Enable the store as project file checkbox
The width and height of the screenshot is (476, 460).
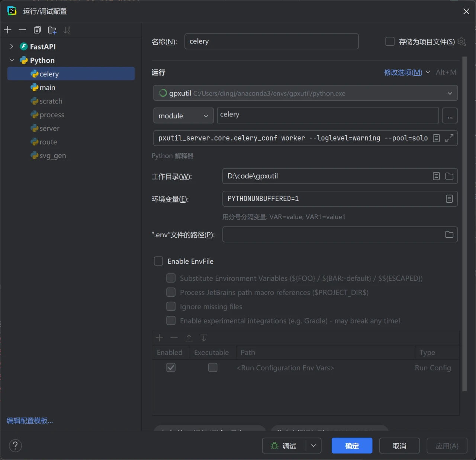390,41
